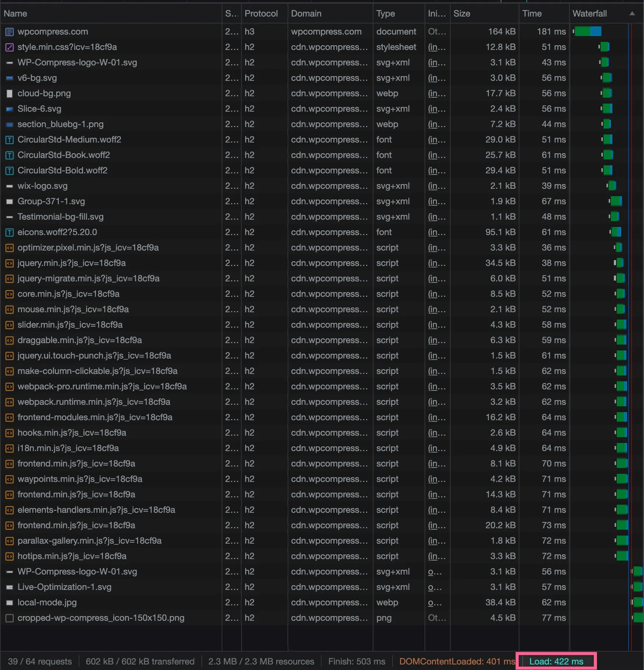Click the font icon beside eicons.woff2?5.20.0

[10, 233]
